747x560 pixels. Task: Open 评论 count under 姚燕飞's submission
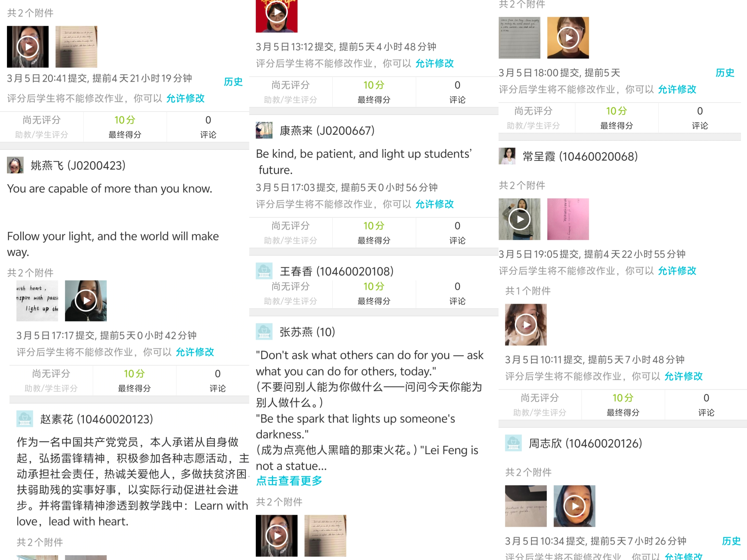point(218,380)
